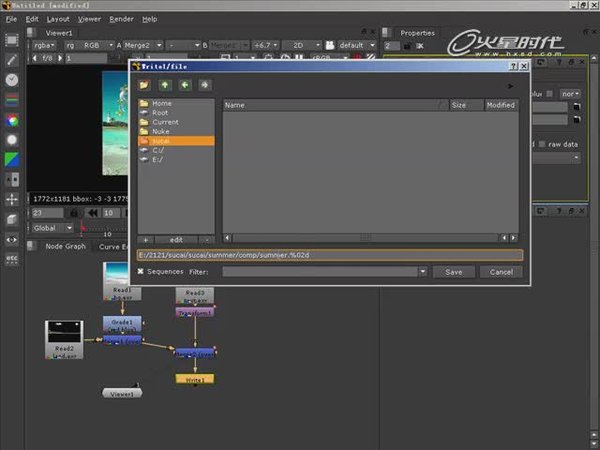
Task: Select the Nuke folder in favorites list
Action: point(161,131)
